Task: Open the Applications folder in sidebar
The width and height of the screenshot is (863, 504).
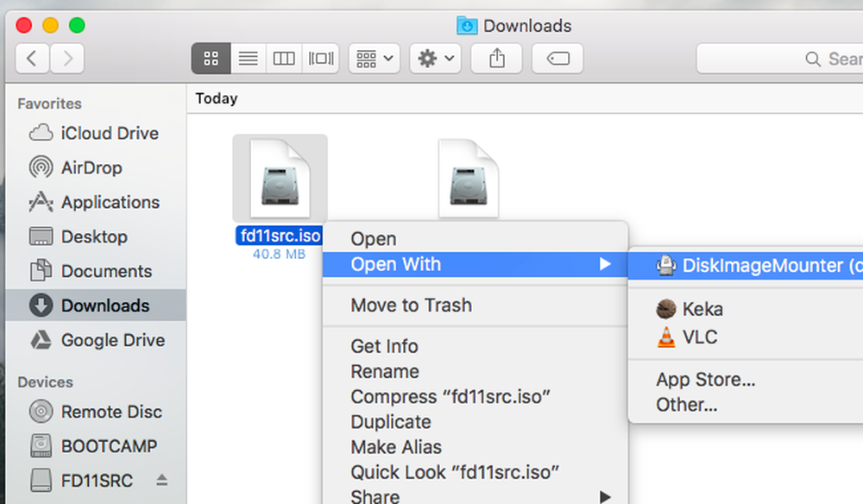Action: pos(96,202)
